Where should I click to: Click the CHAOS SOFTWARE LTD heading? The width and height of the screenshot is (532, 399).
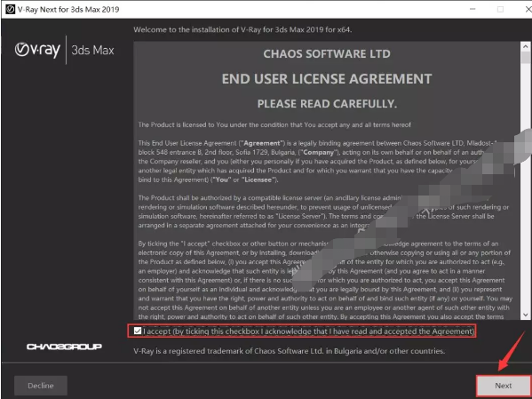pos(327,53)
